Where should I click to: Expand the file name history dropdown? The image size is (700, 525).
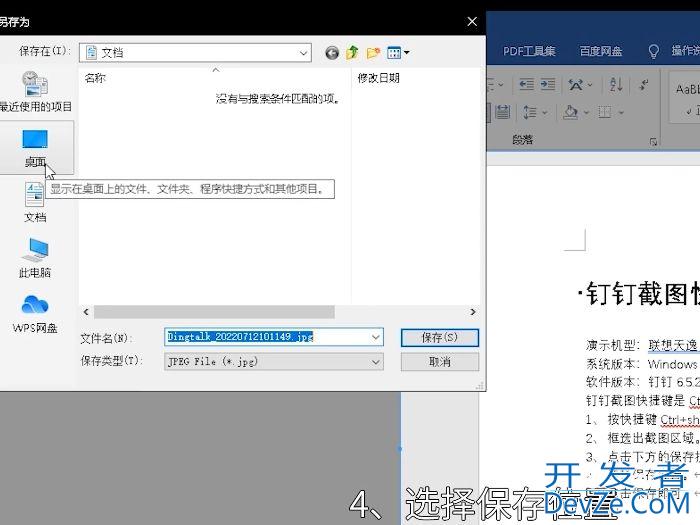click(x=376, y=337)
